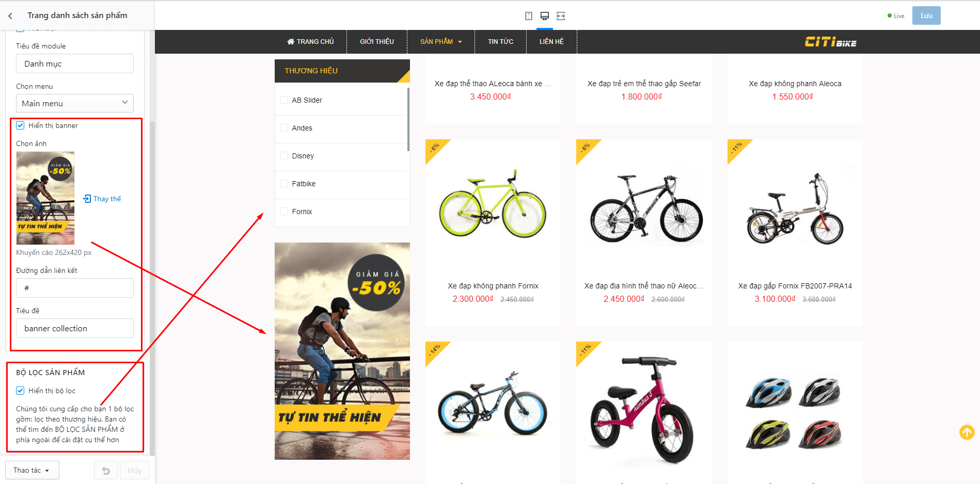Click the large -50% banner in preview
The width and height of the screenshot is (980, 484).
tap(342, 351)
